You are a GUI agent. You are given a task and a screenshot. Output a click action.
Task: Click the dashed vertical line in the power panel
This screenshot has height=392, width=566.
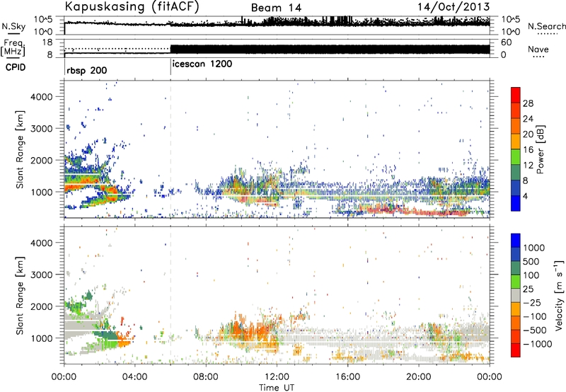pyautogui.click(x=171, y=149)
